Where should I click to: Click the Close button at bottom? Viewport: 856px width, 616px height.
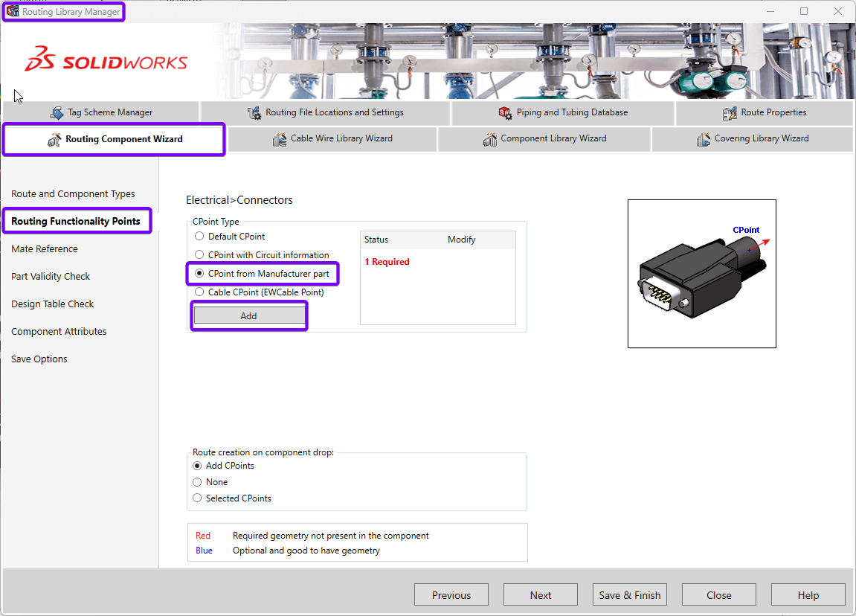coord(719,594)
